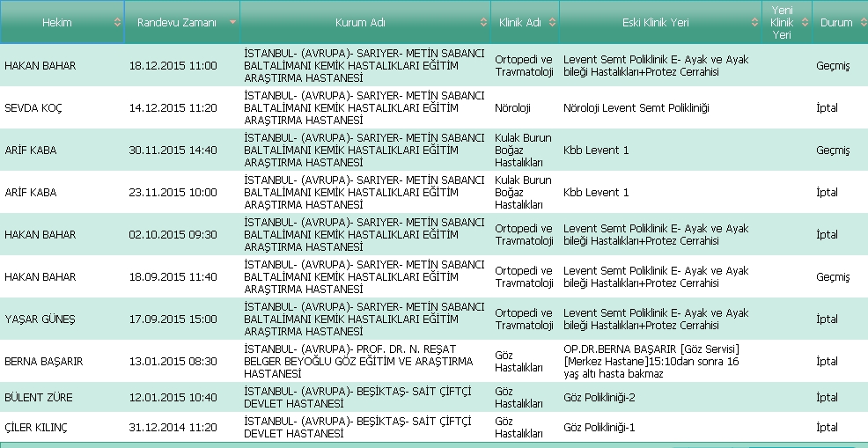Click Ortopedi ve Travmatoloji in 02.10.2015 row
This screenshot has width=868, height=448.
coord(524,235)
